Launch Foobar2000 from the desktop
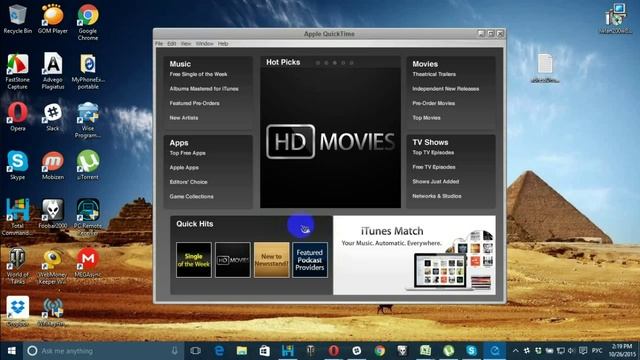The image size is (640, 360). coord(53,214)
